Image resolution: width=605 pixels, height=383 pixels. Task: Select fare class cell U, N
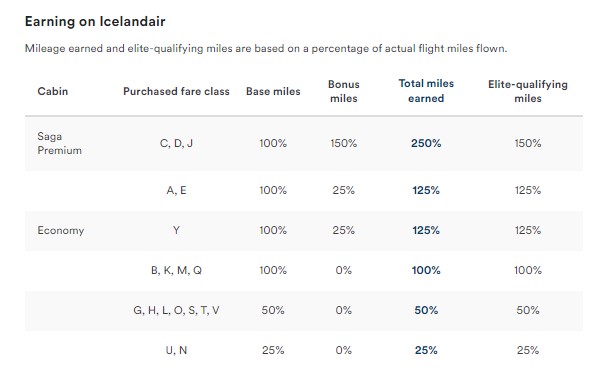[x=176, y=350]
